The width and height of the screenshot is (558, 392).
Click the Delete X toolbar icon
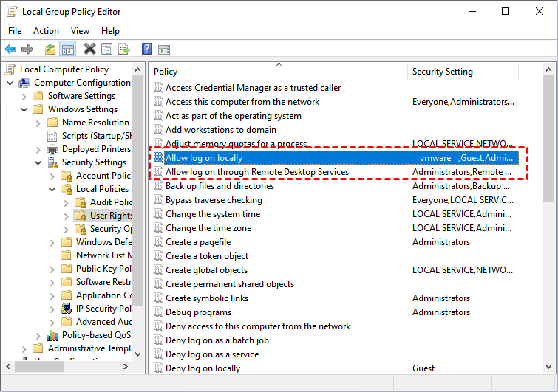click(89, 49)
